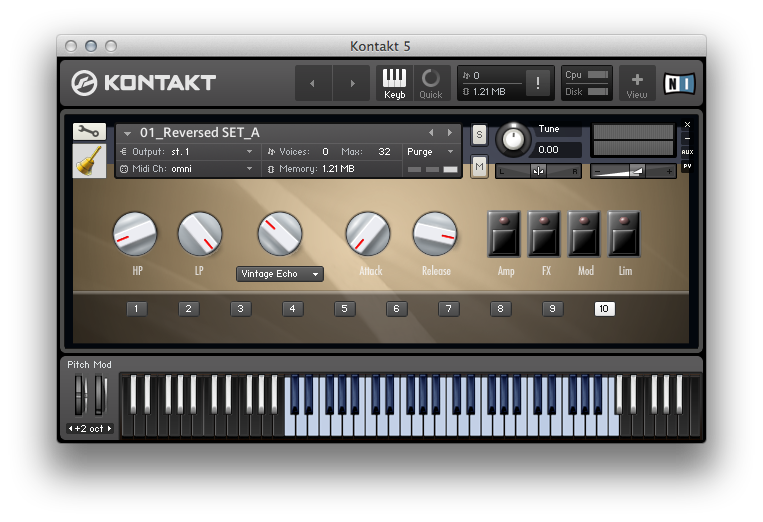
Task: Select preset slot 4
Action: [x=292, y=309]
